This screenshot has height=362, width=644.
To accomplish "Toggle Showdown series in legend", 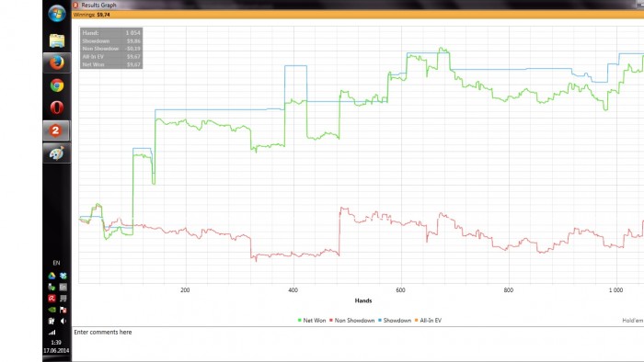I will coord(395,321).
